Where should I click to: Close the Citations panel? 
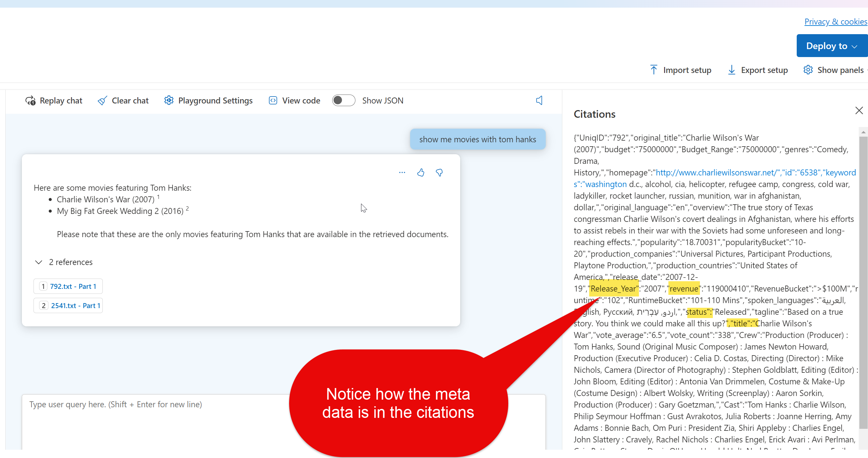[x=859, y=110]
